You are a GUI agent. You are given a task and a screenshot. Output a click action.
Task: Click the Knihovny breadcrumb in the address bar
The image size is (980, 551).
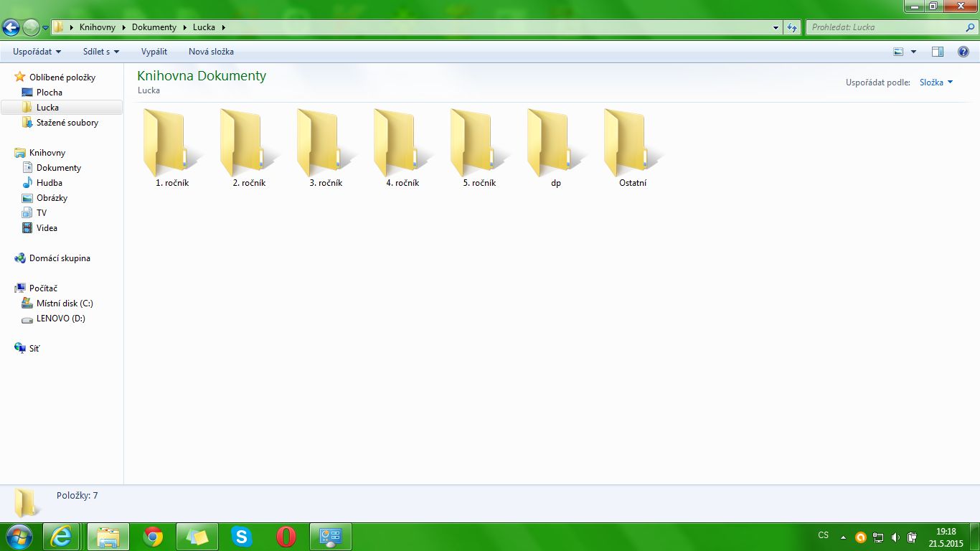pos(98,27)
